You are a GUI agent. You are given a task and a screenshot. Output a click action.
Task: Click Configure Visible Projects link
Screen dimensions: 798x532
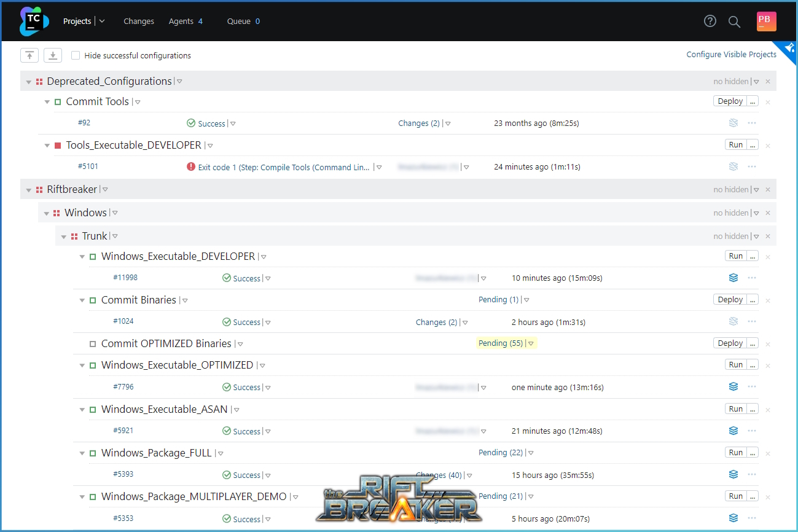731,54
